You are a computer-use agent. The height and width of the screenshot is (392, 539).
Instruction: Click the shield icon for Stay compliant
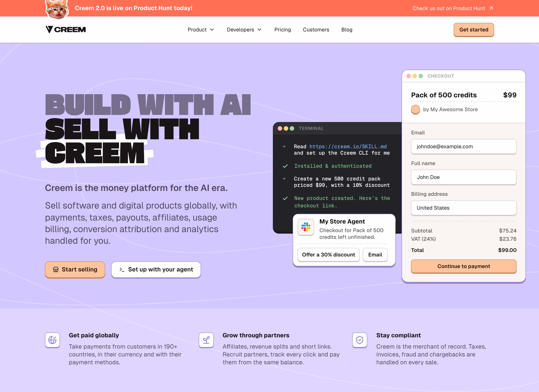click(360, 340)
